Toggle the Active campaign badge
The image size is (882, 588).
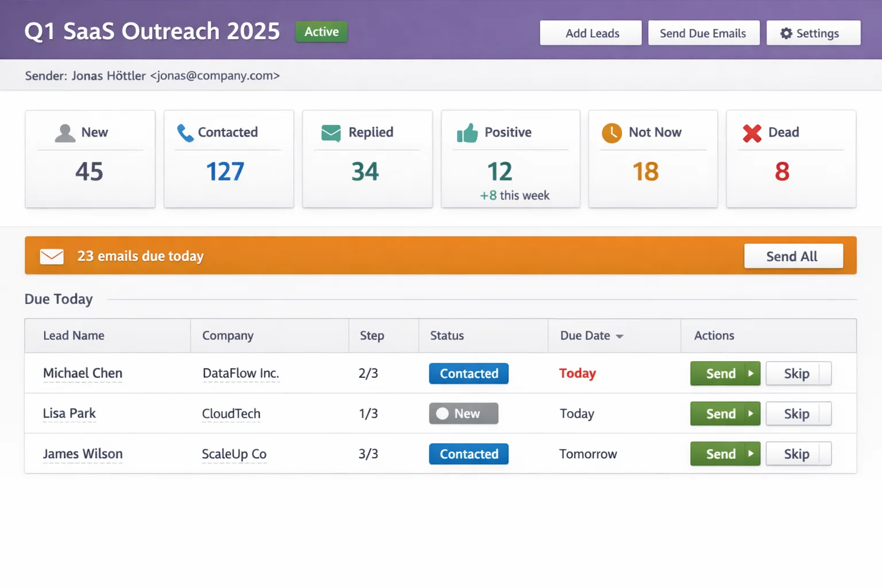[321, 32]
